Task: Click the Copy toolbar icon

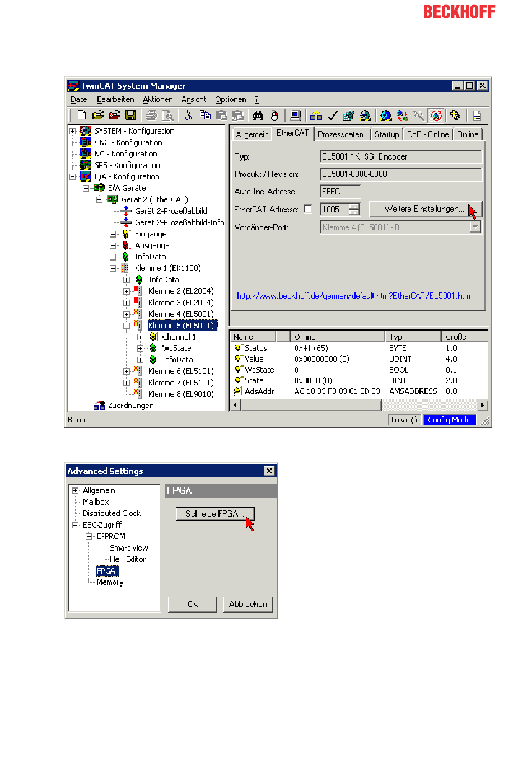Action: [x=205, y=115]
